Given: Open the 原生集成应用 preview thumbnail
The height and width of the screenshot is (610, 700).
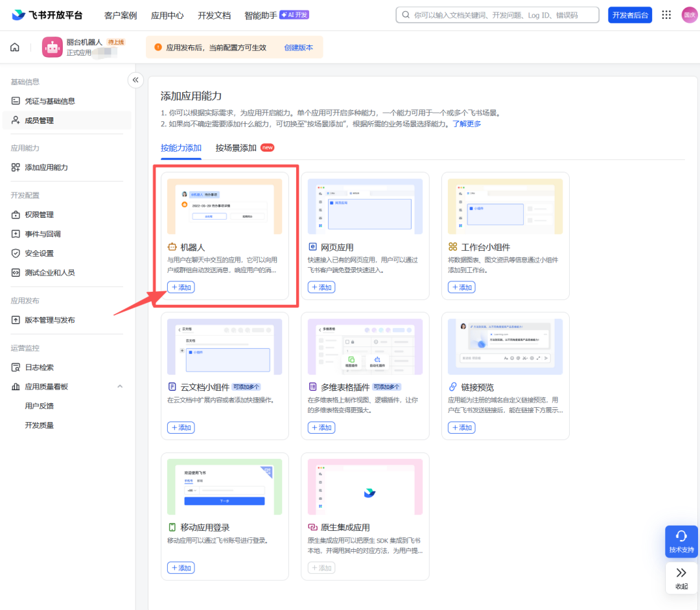Looking at the screenshot, I should (365, 487).
